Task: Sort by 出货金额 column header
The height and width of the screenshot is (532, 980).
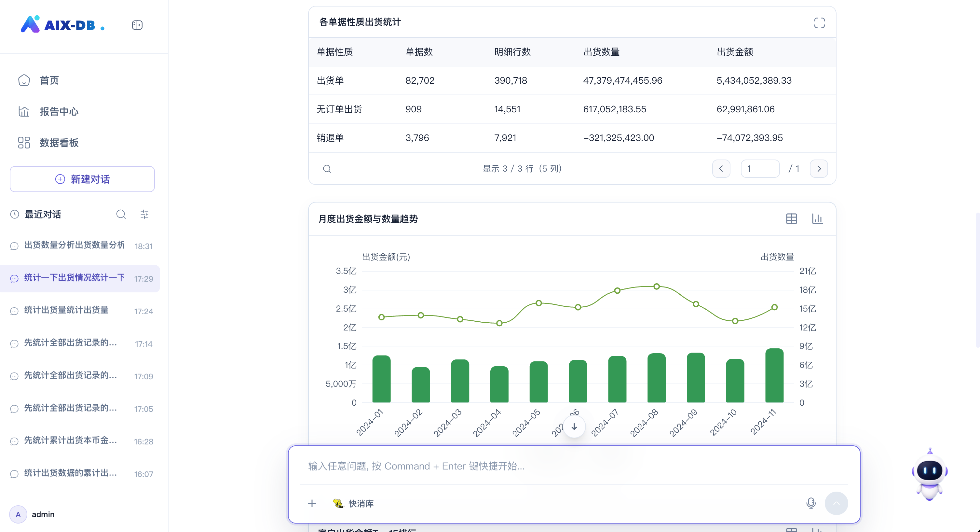Action: tap(735, 52)
